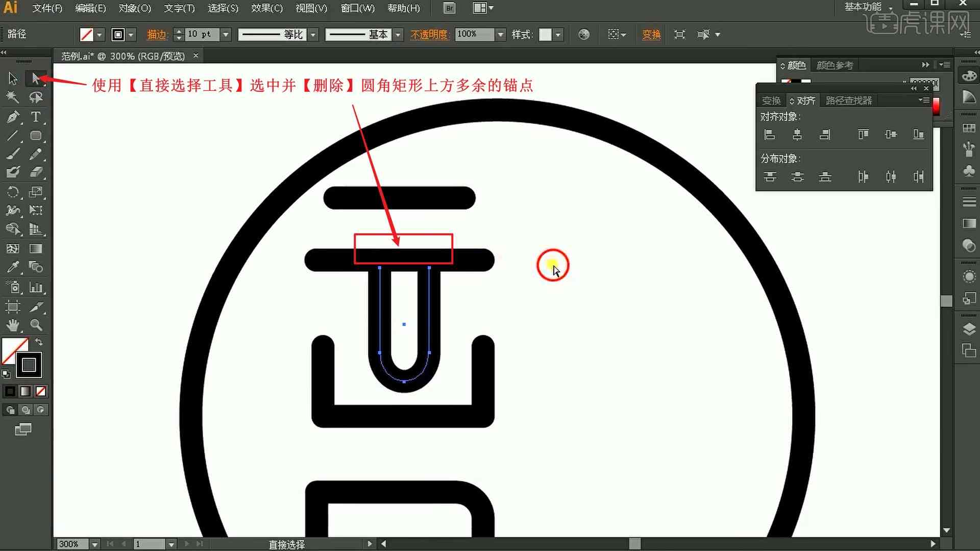Open 效果(C) menu
This screenshot has height=551, width=980.
click(x=267, y=9)
